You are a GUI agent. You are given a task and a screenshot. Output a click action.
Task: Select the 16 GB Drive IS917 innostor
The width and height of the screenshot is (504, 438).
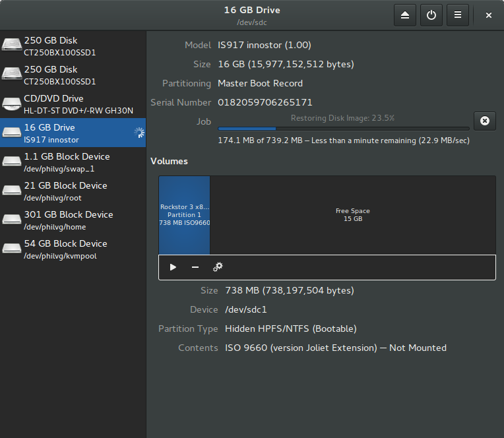coord(73,133)
